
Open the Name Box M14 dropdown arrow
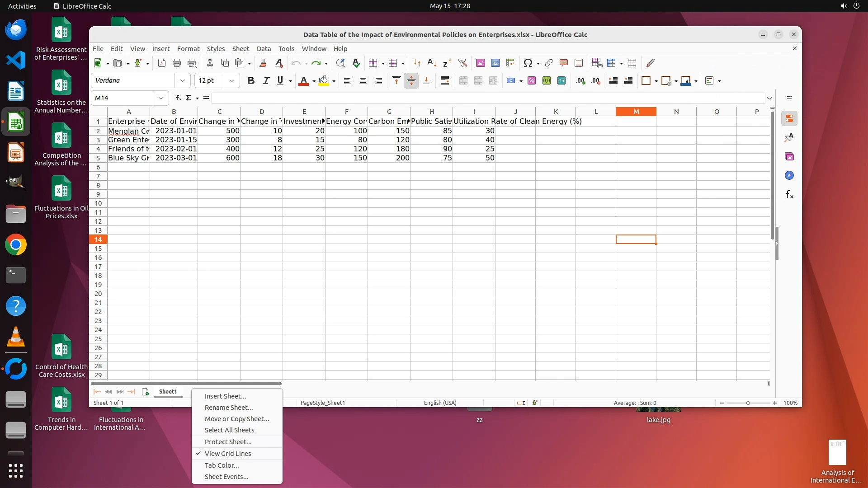point(161,98)
